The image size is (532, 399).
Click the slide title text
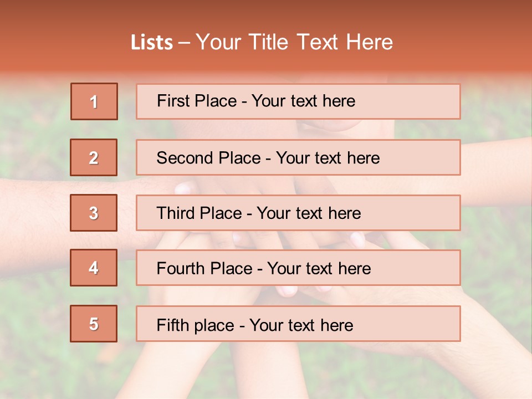click(x=262, y=42)
